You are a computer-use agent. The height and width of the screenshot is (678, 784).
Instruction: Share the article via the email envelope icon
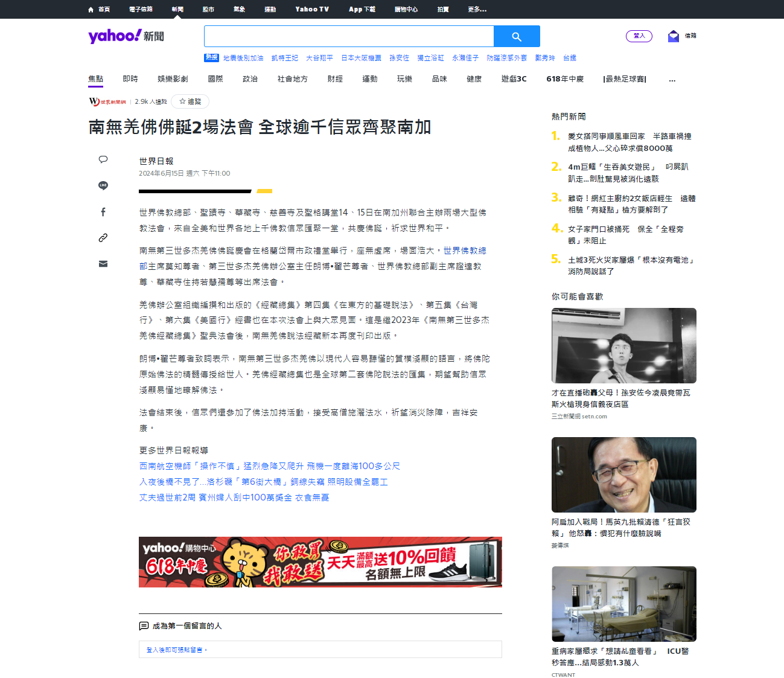click(103, 263)
